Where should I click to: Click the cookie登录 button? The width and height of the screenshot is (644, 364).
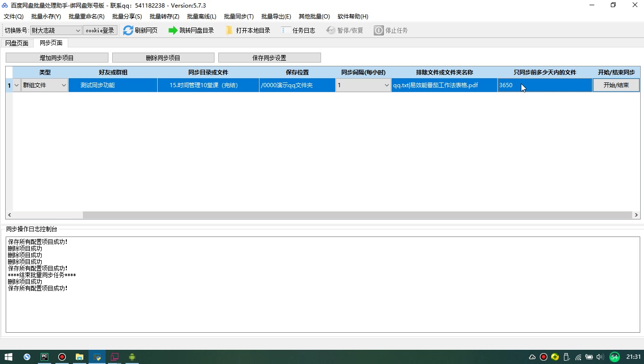coord(100,30)
